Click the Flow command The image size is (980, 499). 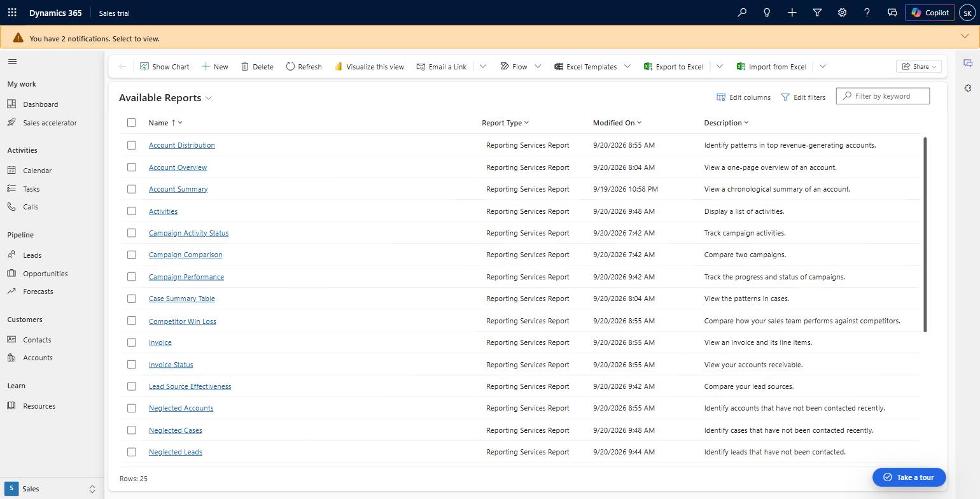(514, 67)
